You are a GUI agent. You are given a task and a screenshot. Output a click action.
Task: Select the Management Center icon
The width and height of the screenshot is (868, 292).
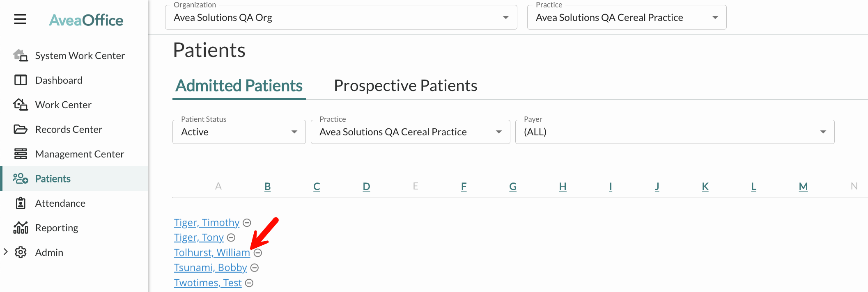pyautogui.click(x=21, y=154)
